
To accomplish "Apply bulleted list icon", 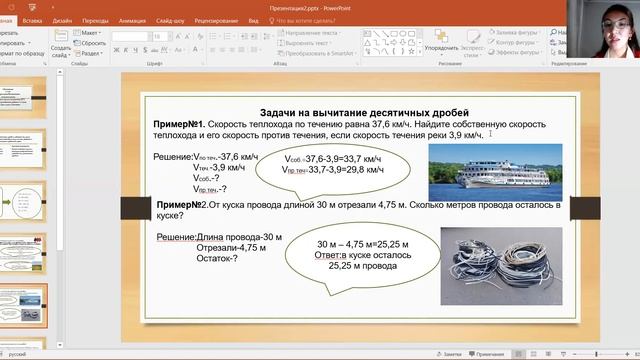I will tap(213, 37).
